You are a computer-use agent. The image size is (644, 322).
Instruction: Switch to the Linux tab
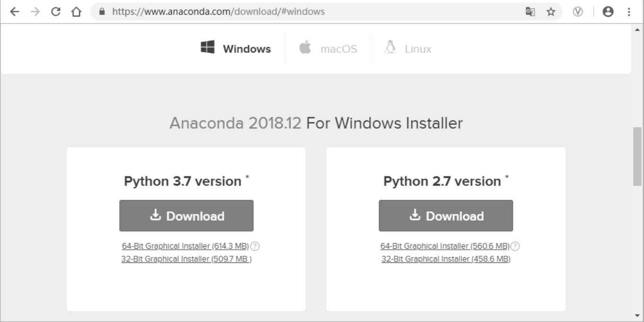tap(408, 49)
